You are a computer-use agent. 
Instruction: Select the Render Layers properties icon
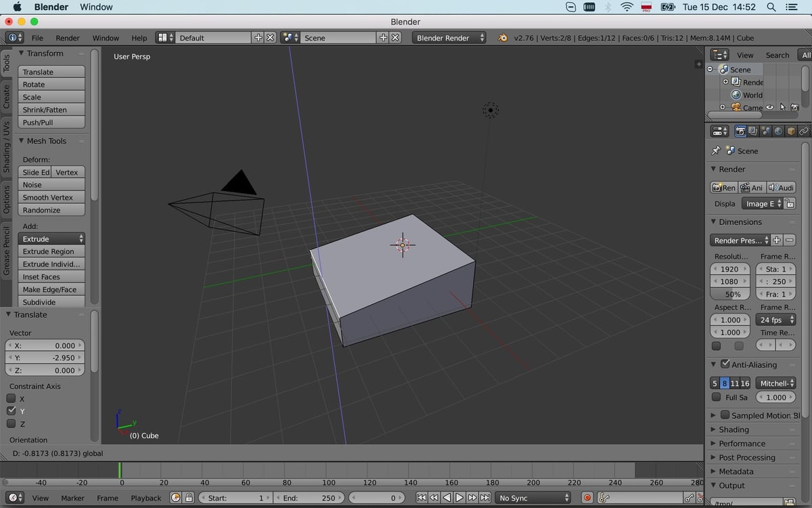(x=752, y=131)
